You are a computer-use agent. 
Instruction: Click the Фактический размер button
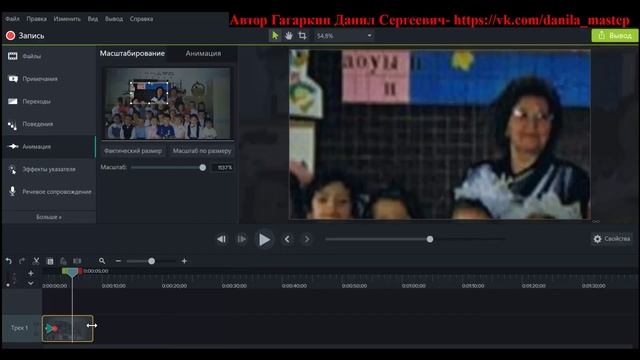point(133,151)
